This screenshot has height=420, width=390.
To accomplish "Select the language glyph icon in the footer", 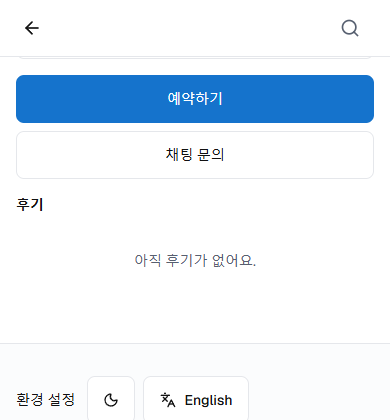I will click(168, 400).
